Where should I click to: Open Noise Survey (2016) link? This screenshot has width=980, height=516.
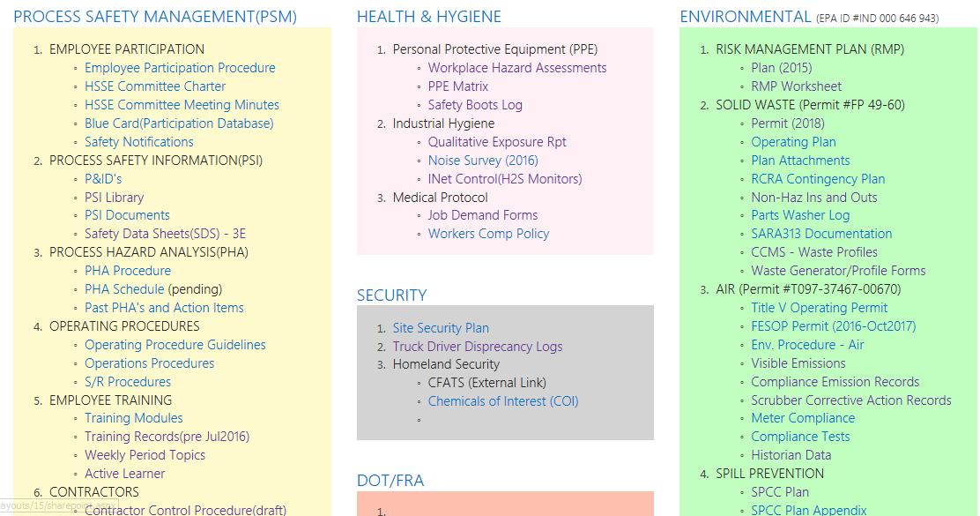483,161
